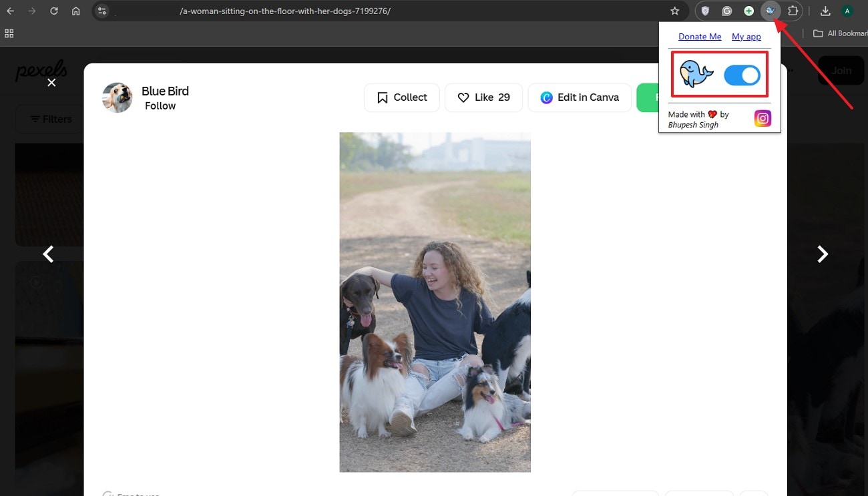Image resolution: width=868 pixels, height=496 pixels.
Task: Open Filters on the dimmed Pexels page
Action: (x=51, y=119)
